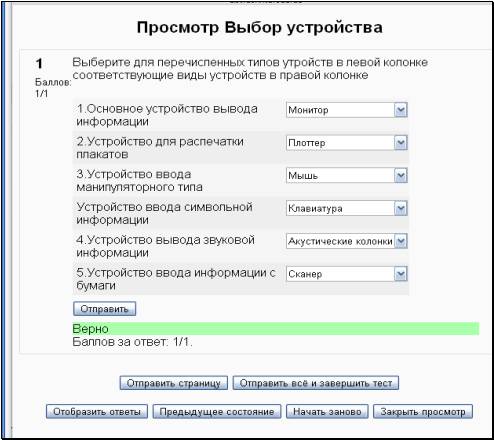Viewport: 494px width, 440px height.
Task: Select the Акустические колонки combo box field
Action: [347, 241]
